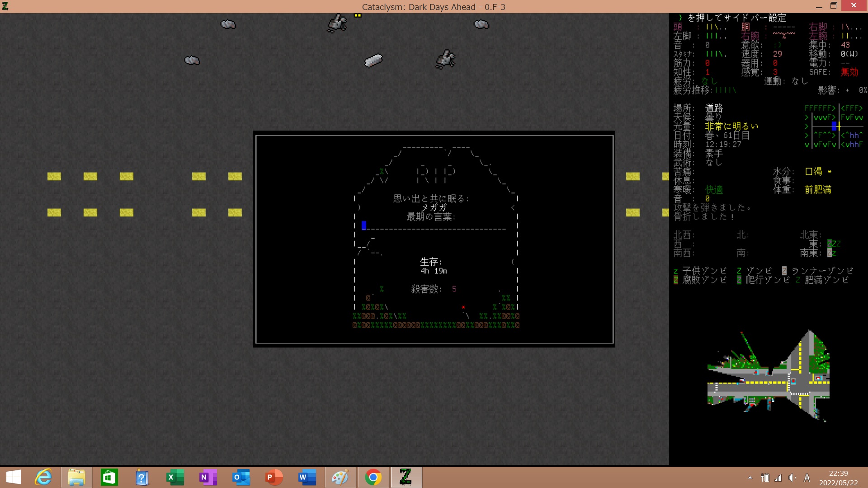Image resolution: width=868 pixels, height=488 pixels.
Task: Click the speed value 29
Action: 777,54
